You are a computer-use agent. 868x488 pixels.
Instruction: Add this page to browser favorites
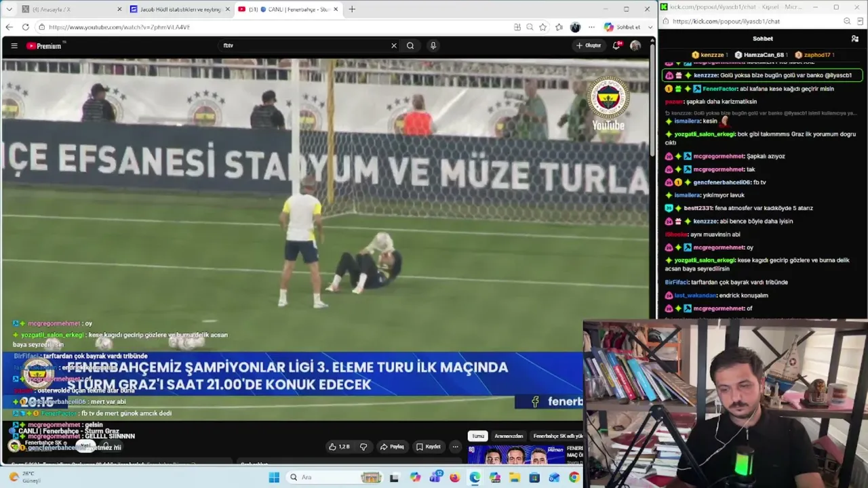tap(543, 27)
